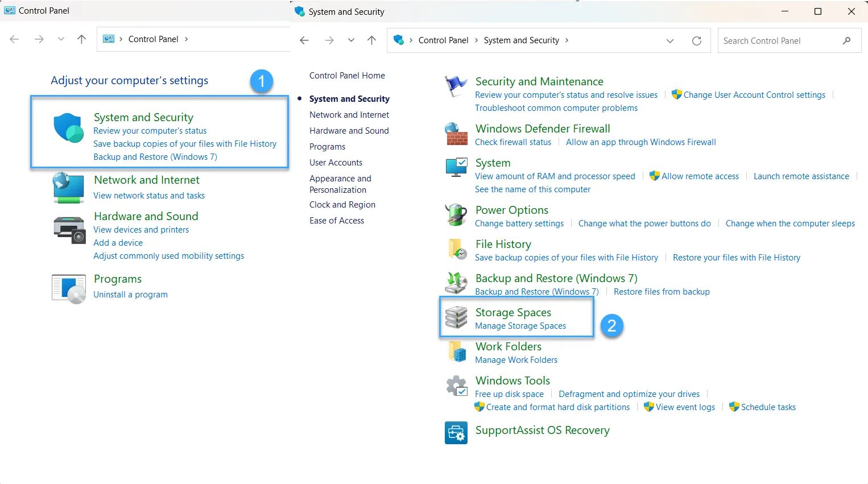The width and height of the screenshot is (868, 484).
Task: Open Uninstall a program link
Action: pyautogui.click(x=130, y=295)
